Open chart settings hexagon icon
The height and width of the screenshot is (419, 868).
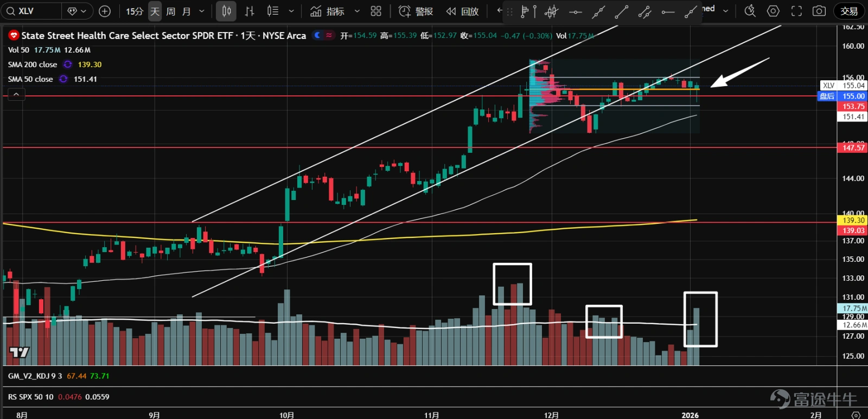pos(773,11)
